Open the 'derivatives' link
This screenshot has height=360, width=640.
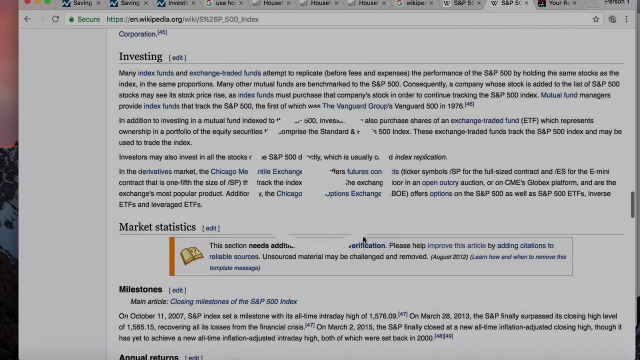(x=155, y=172)
